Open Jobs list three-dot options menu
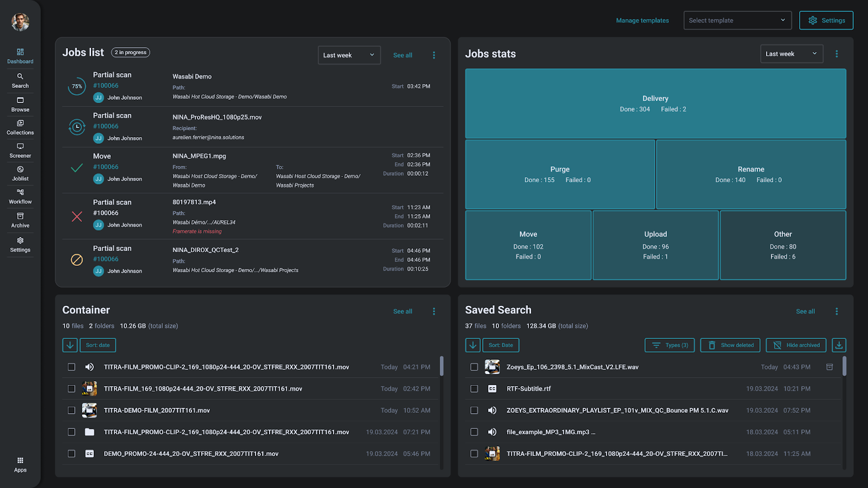The image size is (868, 488). [434, 55]
